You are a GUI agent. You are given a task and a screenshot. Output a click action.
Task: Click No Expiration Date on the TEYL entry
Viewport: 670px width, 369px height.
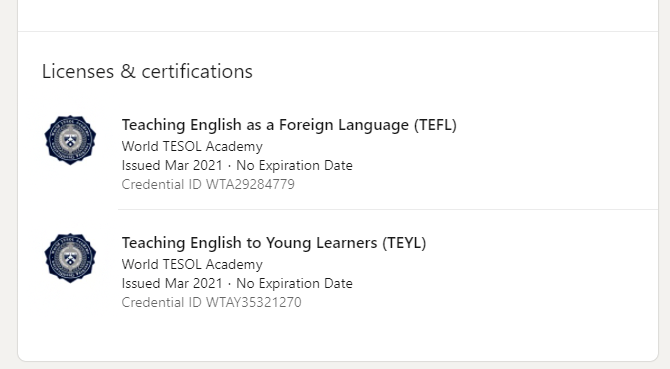tap(294, 283)
